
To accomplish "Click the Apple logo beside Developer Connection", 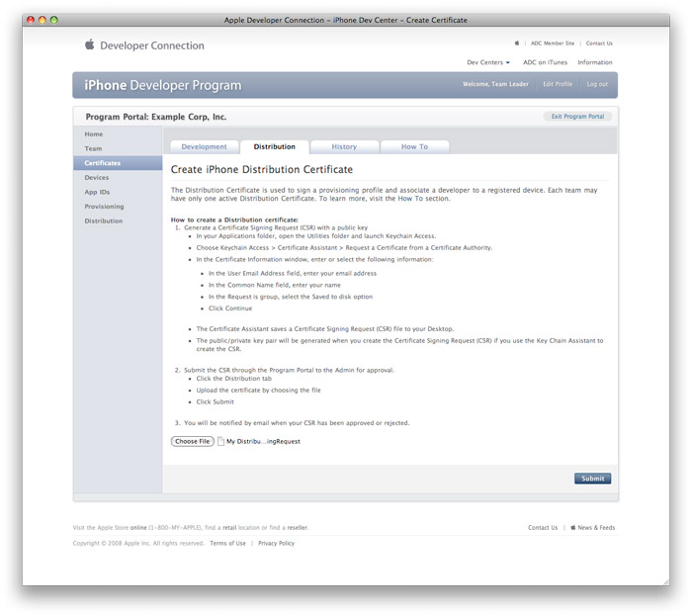I will point(90,44).
